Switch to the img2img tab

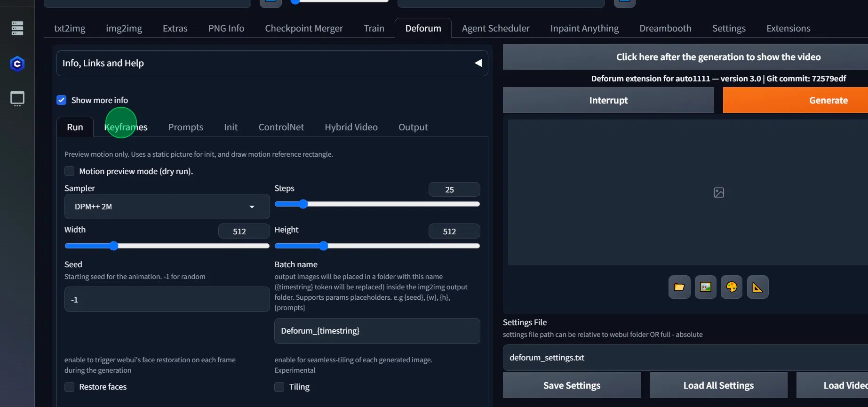[x=124, y=28]
